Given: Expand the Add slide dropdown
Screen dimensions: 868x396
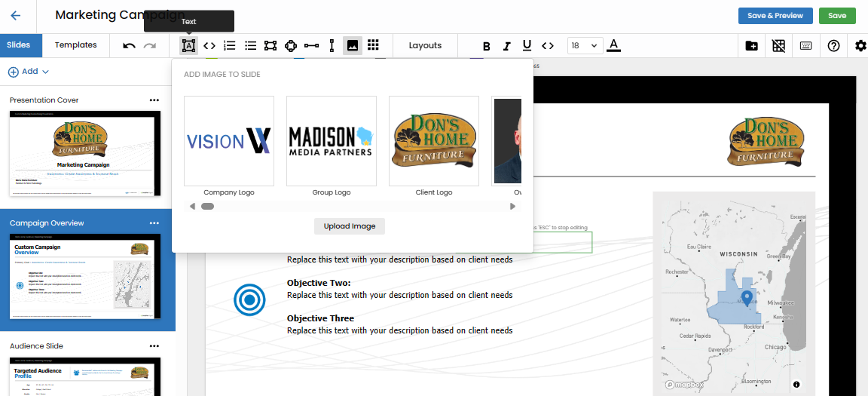Looking at the screenshot, I should click(29, 72).
